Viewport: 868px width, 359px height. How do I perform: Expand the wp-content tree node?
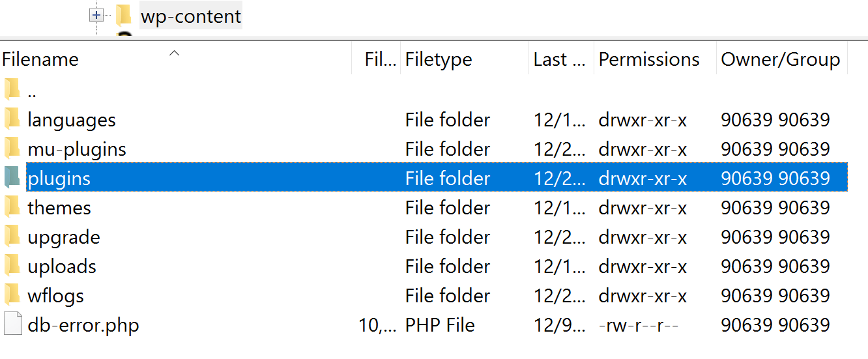click(96, 14)
